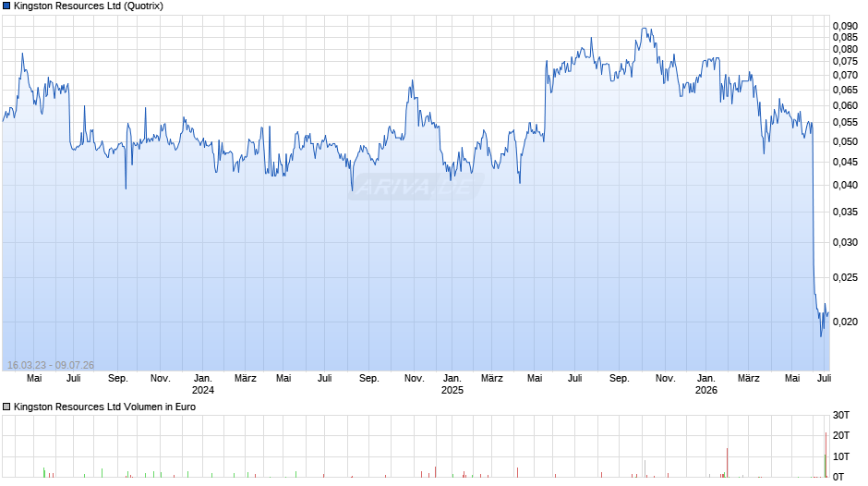Click the blue Kingston Resources legend square
868x486 pixels.
coord(6,6)
